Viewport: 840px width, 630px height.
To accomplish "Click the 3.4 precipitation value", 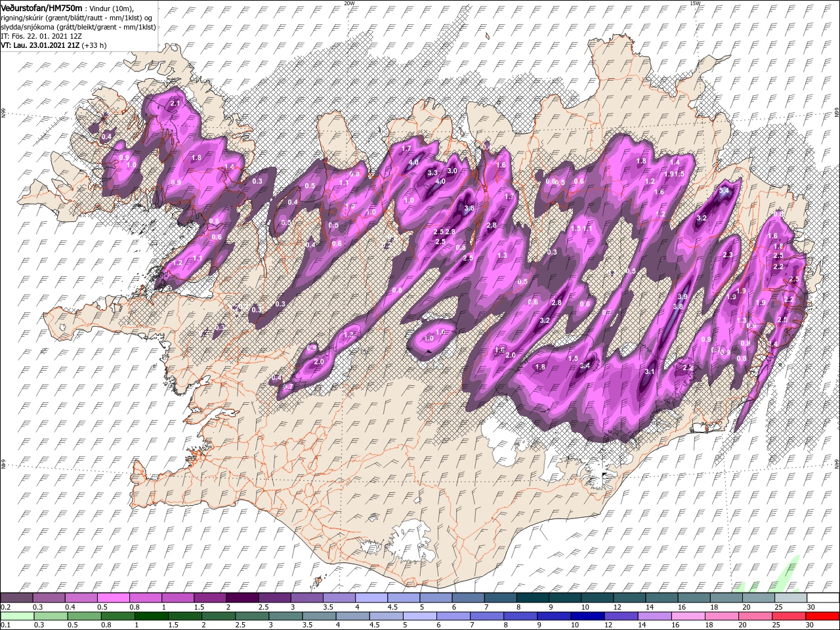I will tap(585, 366).
